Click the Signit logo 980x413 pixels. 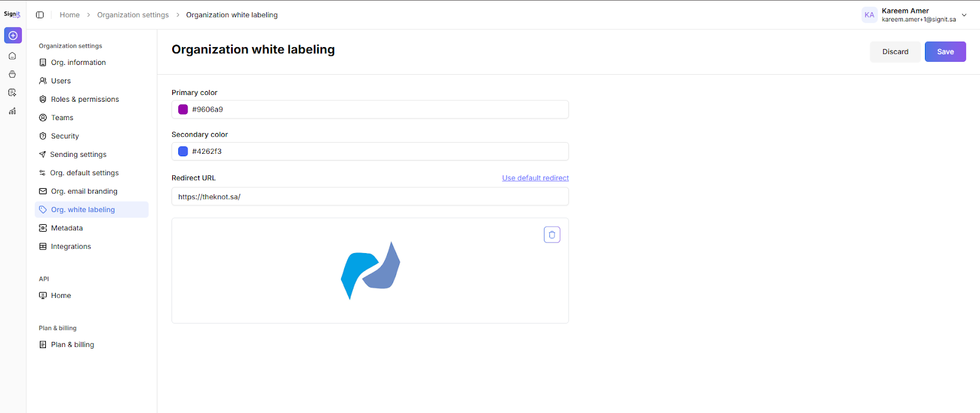coord(12,14)
